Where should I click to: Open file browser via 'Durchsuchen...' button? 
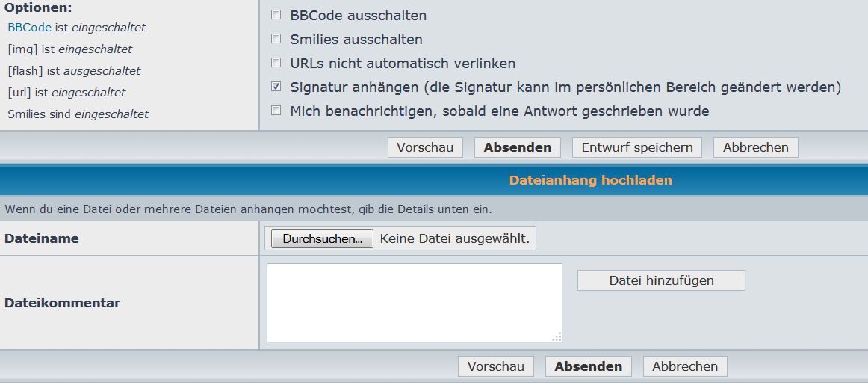[322, 239]
